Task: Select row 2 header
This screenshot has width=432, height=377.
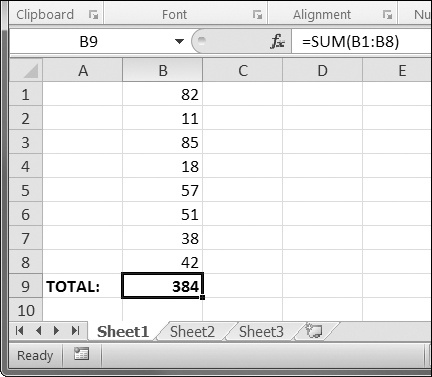Action: pos(26,118)
